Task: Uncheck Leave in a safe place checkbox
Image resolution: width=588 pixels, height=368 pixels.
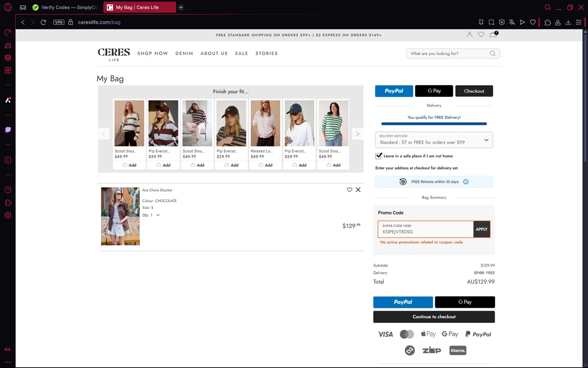Action: point(379,156)
